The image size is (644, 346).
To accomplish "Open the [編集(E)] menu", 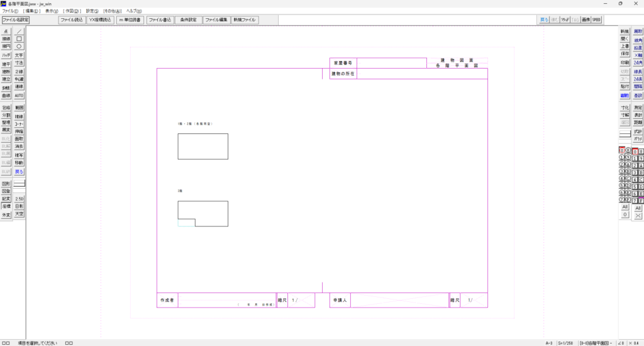I will pos(32,11).
